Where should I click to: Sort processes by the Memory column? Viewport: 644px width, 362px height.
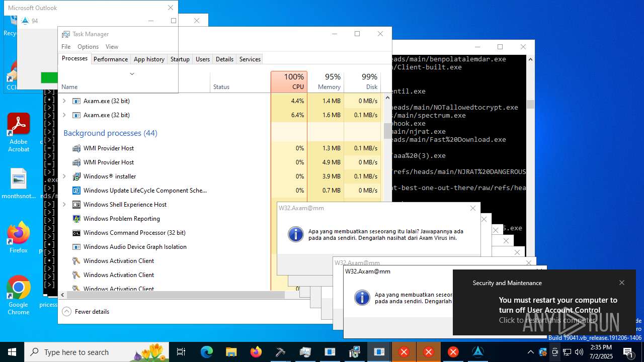click(x=326, y=82)
